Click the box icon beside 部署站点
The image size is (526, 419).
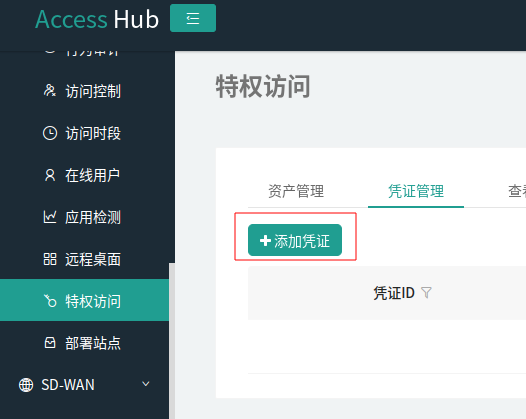pos(50,343)
